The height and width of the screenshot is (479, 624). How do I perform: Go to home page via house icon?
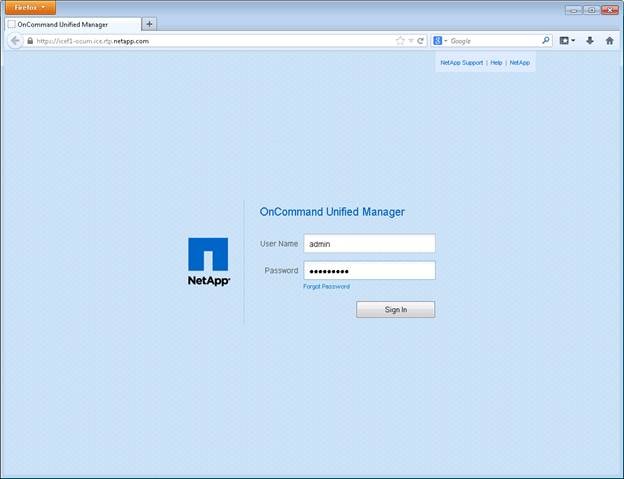tap(609, 41)
